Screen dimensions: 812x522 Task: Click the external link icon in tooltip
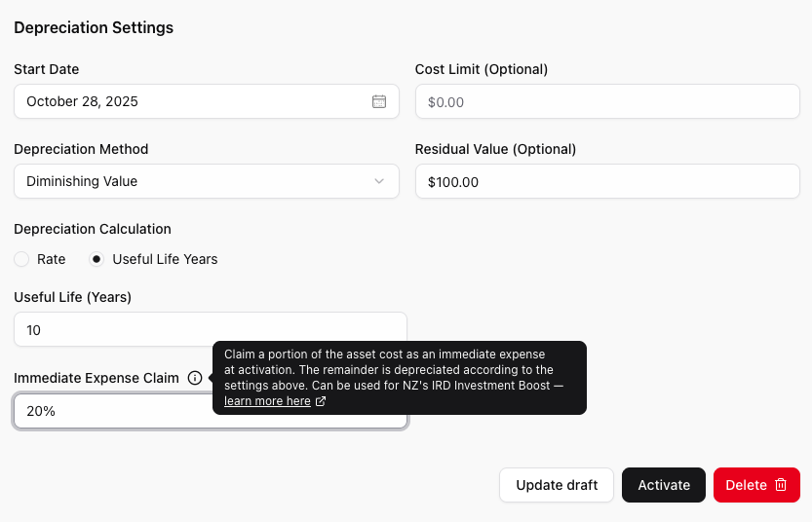(321, 401)
